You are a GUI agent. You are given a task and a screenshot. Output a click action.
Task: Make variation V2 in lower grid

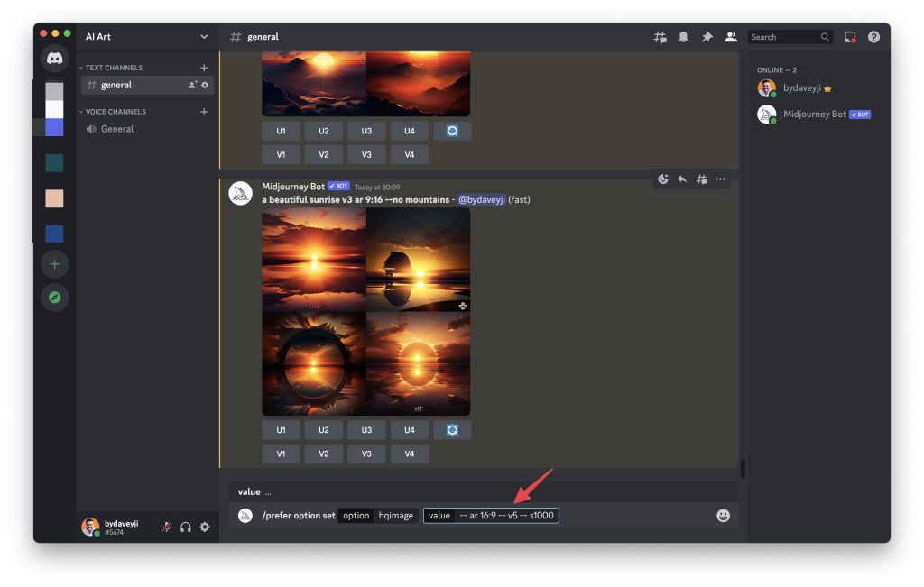point(324,454)
